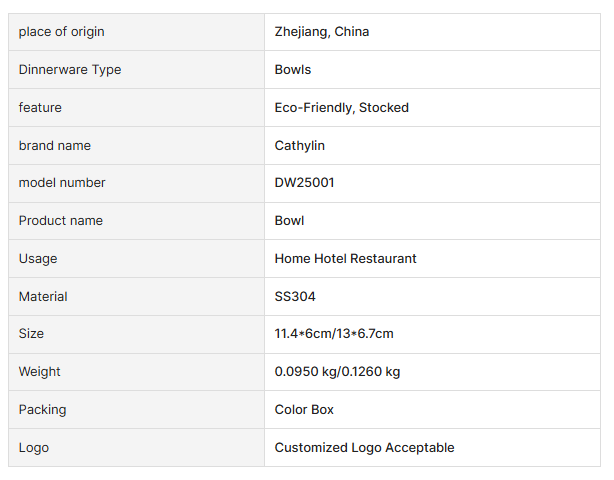Image resolution: width=614 pixels, height=480 pixels.
Task: Click 'Customized Logo Acceptable' value
Action: 365,448
